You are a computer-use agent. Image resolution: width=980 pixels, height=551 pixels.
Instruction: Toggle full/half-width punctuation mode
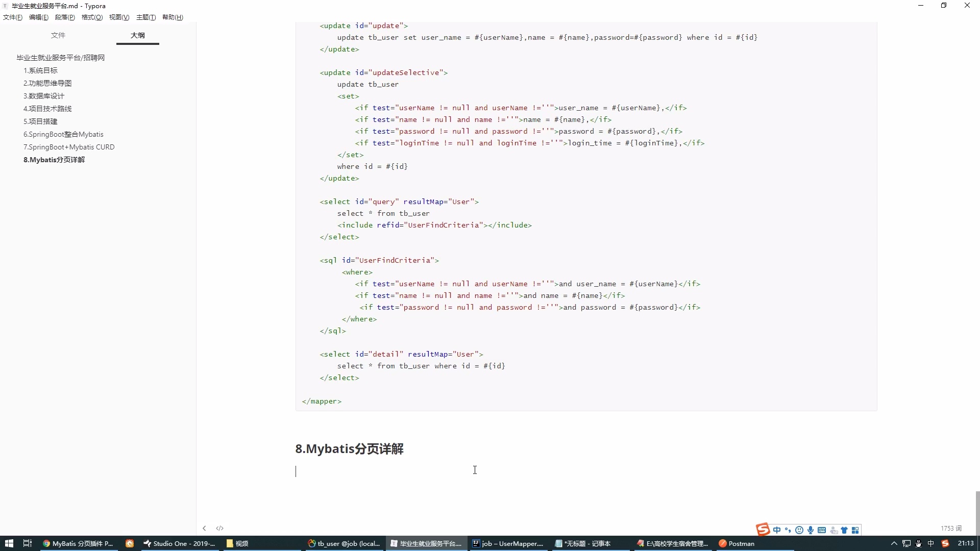pos(788,531)
